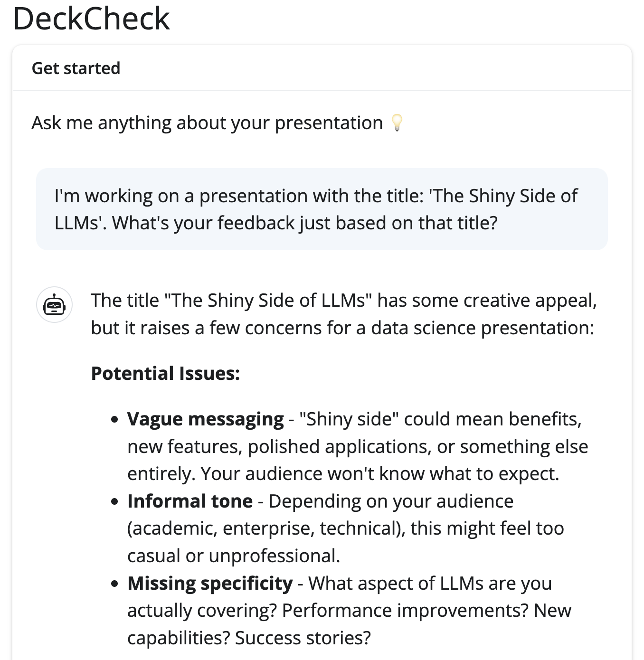Screen dimensions: 644x660
Task: Click the user's message bubble
Action: point(322,209)
